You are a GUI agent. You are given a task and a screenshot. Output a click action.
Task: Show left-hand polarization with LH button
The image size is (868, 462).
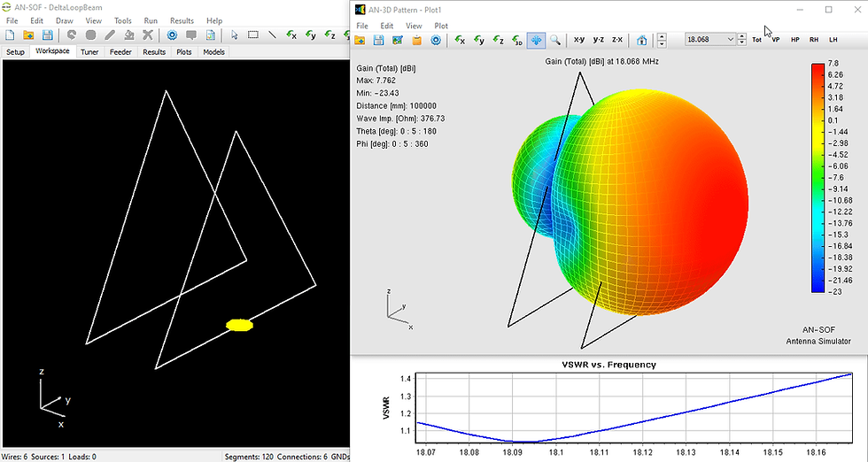[833, 40]
